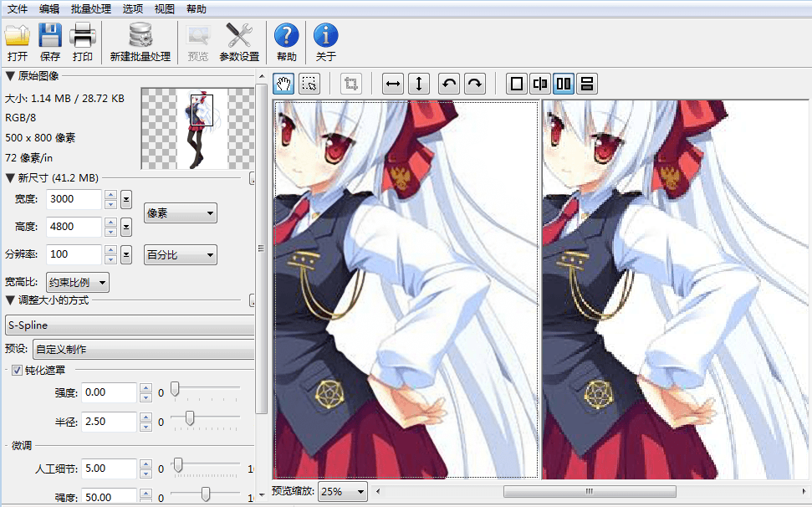Click the preview horizontal scrollbar thumb
Screen dimensions: 812x507
point(590,491)
